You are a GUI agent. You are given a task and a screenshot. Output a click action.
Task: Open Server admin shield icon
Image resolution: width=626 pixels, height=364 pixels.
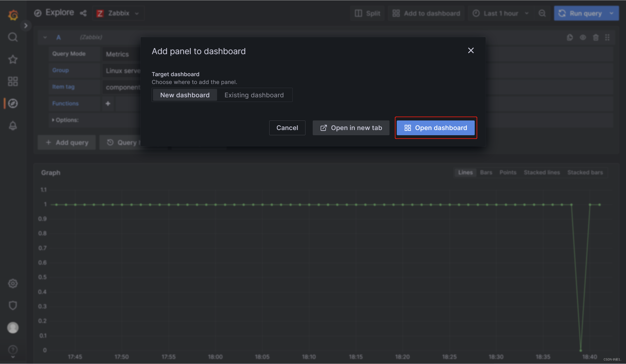[x=13, y=305]
